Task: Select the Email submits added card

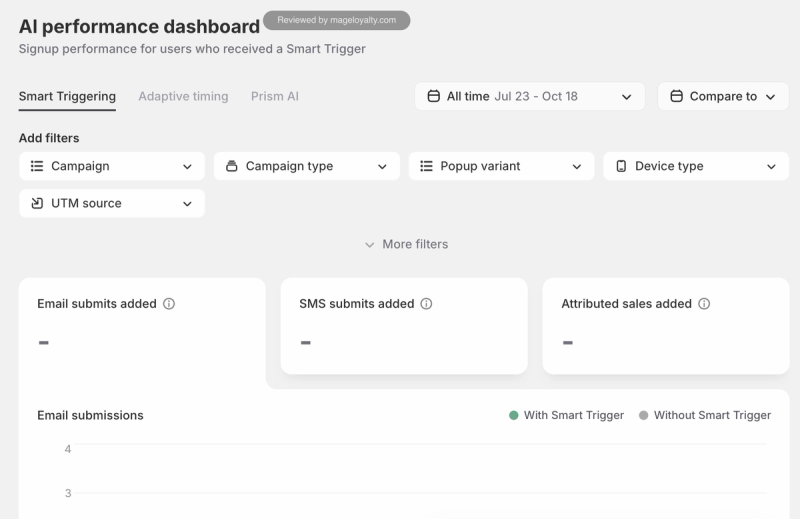Action: (142, 333)
